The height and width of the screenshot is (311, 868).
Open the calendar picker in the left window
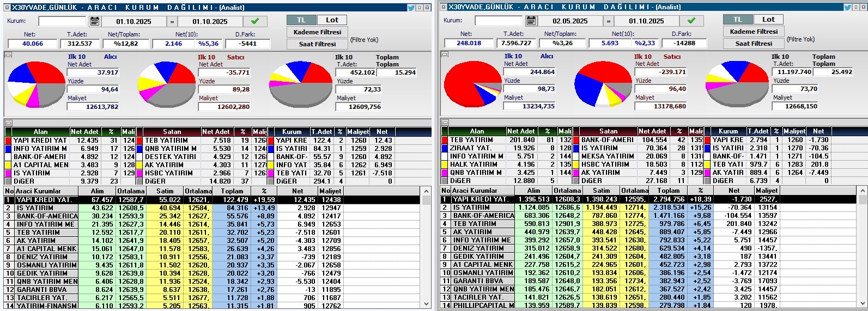pyautogui.click(x=95, y=21)
